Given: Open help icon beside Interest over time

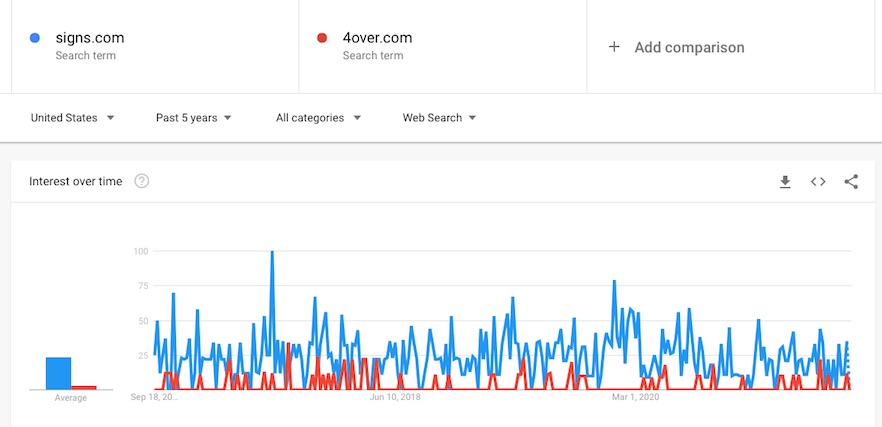Looking at the screenshot, I should coord(142,181).
